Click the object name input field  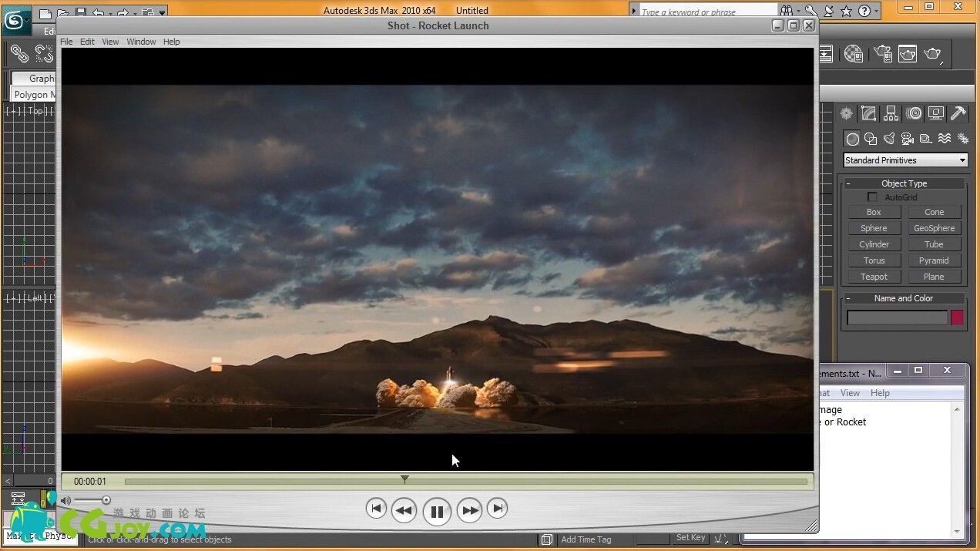click(x=897, y=317)
